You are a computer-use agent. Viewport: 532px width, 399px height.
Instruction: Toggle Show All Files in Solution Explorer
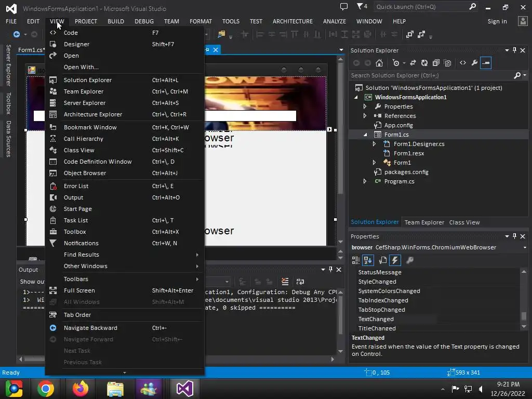[x=447, y=63]
